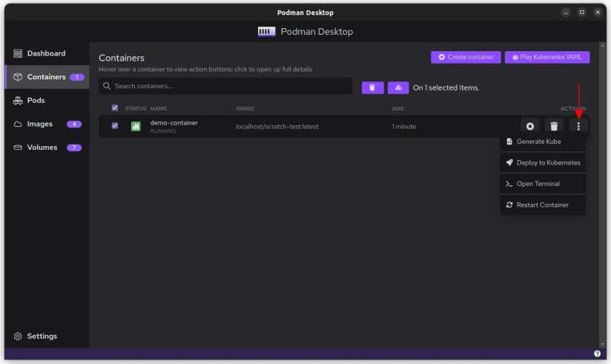Maximize the Podman Desktop window
Image resolution: width=611 pixels, height=364 pixels.
pos(582,13)
